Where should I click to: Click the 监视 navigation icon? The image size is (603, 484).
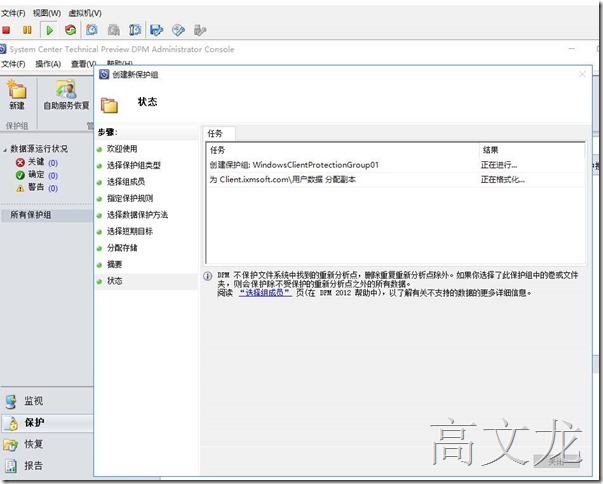[11, 401]
